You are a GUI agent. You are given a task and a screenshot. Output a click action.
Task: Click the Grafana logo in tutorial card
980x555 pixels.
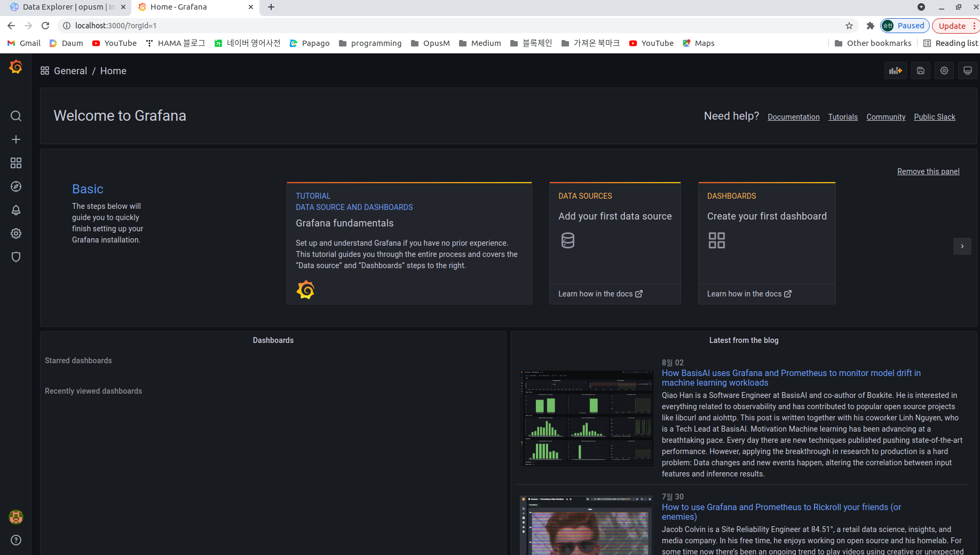tap(305, 290)
